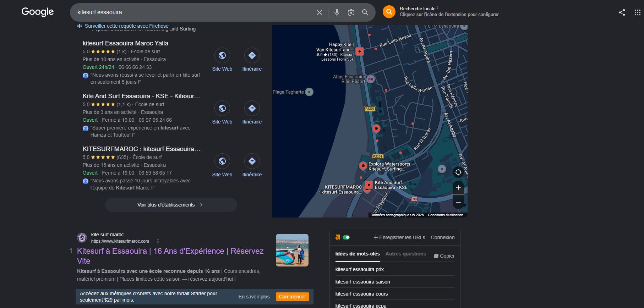Viewport: 644px width, 308px height.
Task: Center map on my location
Action: tap(458, 172)
